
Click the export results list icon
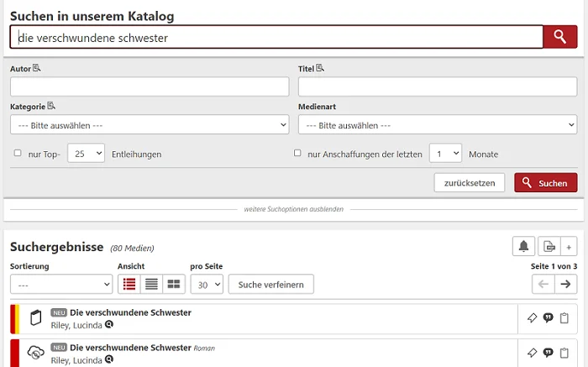pyautogui.click(x=549, y=246)
